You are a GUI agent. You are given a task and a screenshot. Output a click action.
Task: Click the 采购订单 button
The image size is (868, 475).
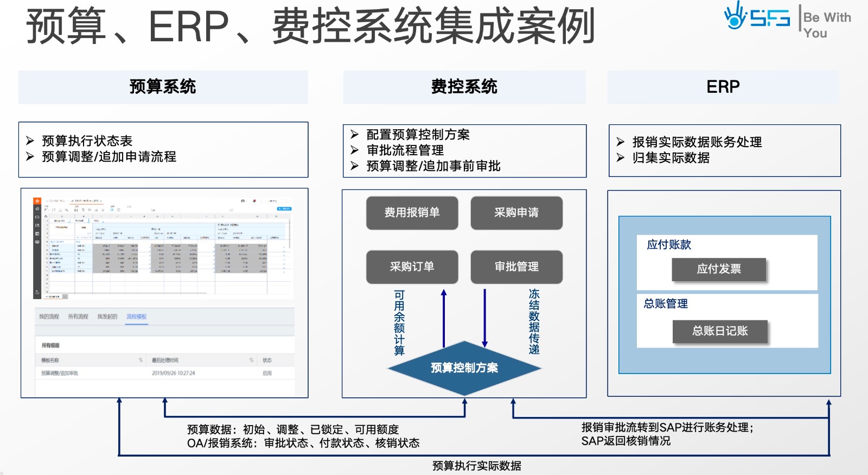click(x=412, y=267)
